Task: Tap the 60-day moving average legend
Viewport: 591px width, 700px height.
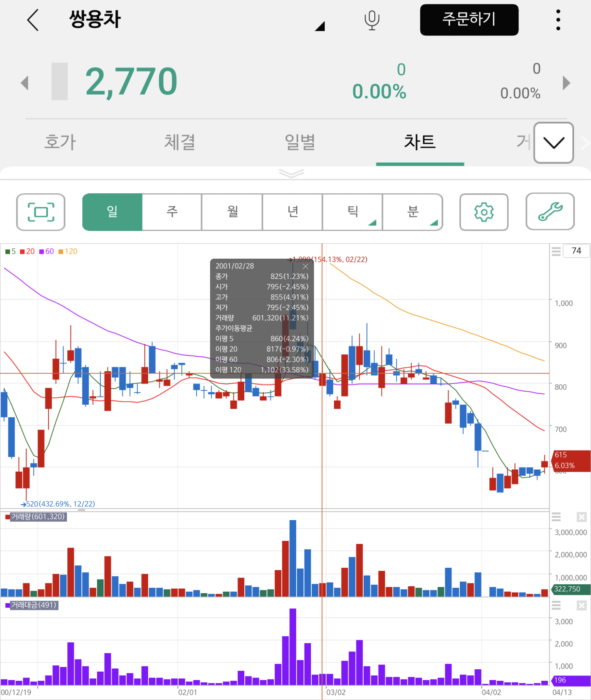Action: pos(46,252)
